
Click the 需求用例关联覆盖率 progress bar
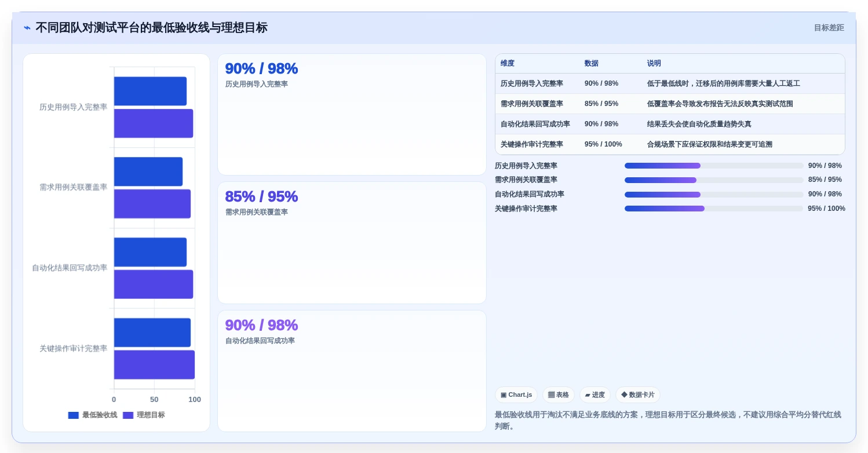click(x=714, y=180)
